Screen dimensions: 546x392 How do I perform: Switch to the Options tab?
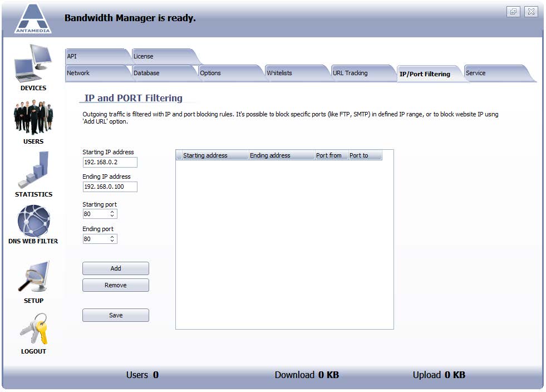(x=229, y=73)
